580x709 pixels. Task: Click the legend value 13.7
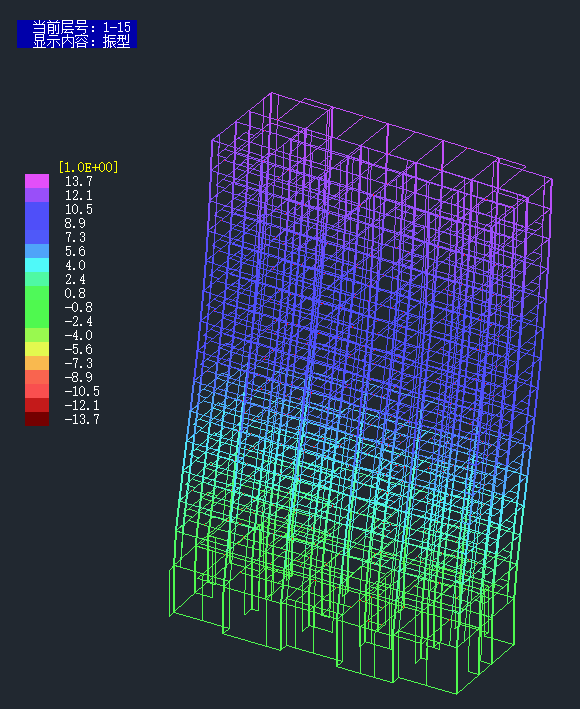click(x=79, y=181)
